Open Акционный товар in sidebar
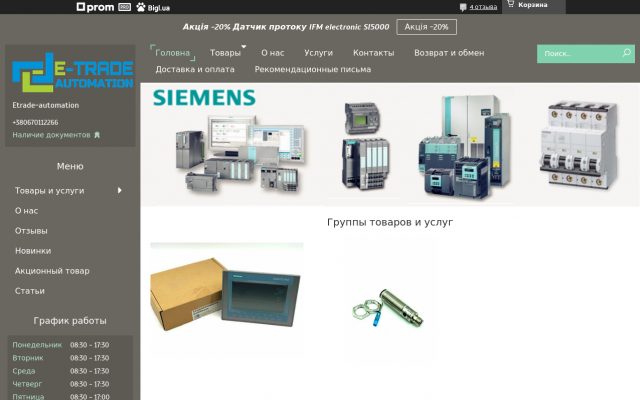 [x=52, y=271]
